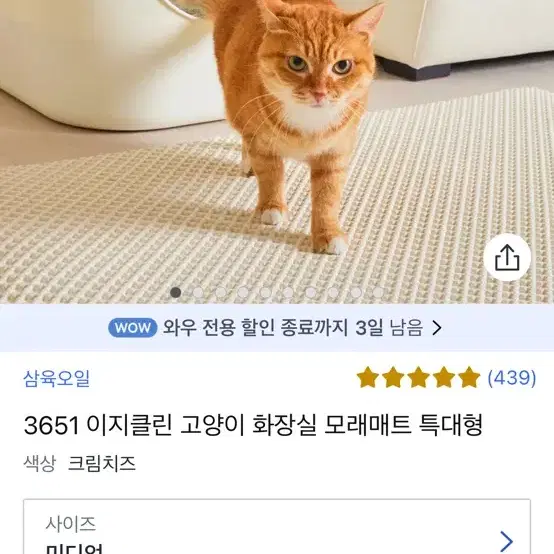Tap the last gold star in rating
Image resolution: width=554 pixels, height=554 pixels.
(x=469, y=377)
